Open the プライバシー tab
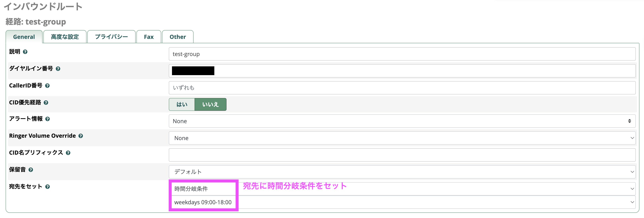The height and width of the screenshot is (218, 644). click(x=111, y=37)
